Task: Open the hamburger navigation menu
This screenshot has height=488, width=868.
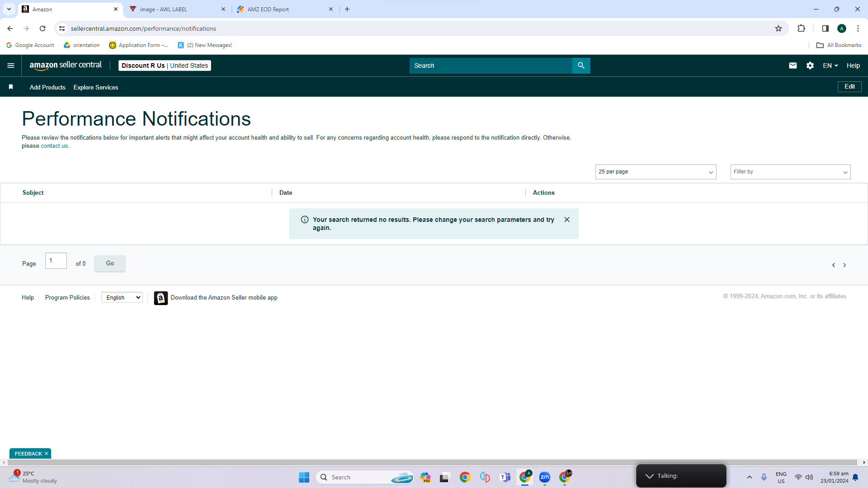Action: pyautogui.click(x=11, y=66)
